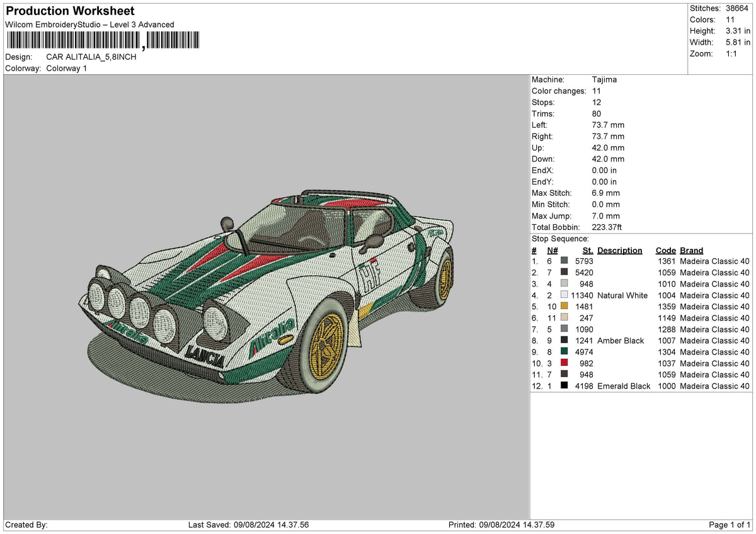Click the beige swatch for code 1149
Image resolution: width=756 pixels, height=534 pixels.
coord(564,317)
